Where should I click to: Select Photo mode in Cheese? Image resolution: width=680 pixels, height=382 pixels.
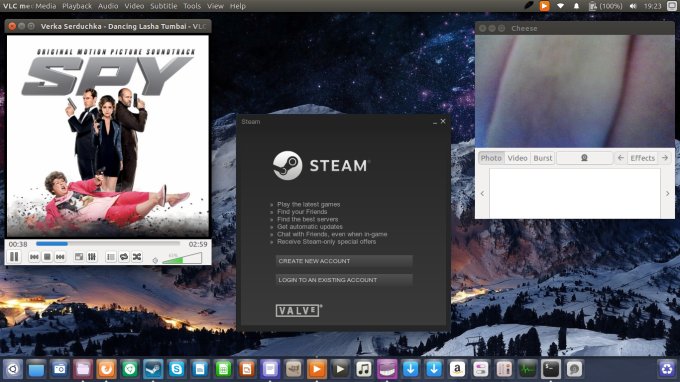click(x=491, y=158)
